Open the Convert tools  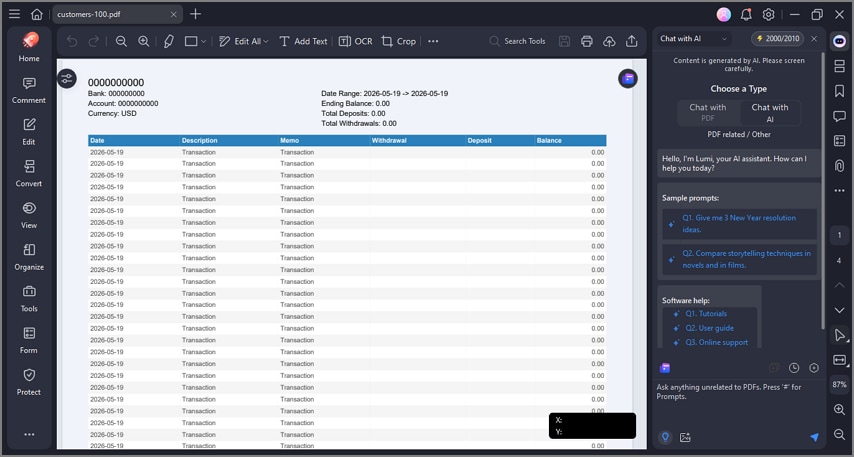click(x=29, y=173)
